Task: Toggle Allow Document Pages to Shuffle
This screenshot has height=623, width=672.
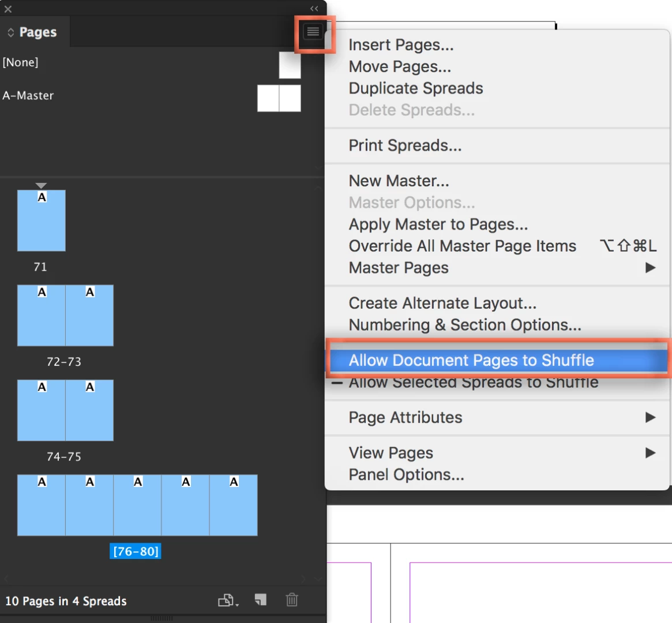Action: pos(497,361)
